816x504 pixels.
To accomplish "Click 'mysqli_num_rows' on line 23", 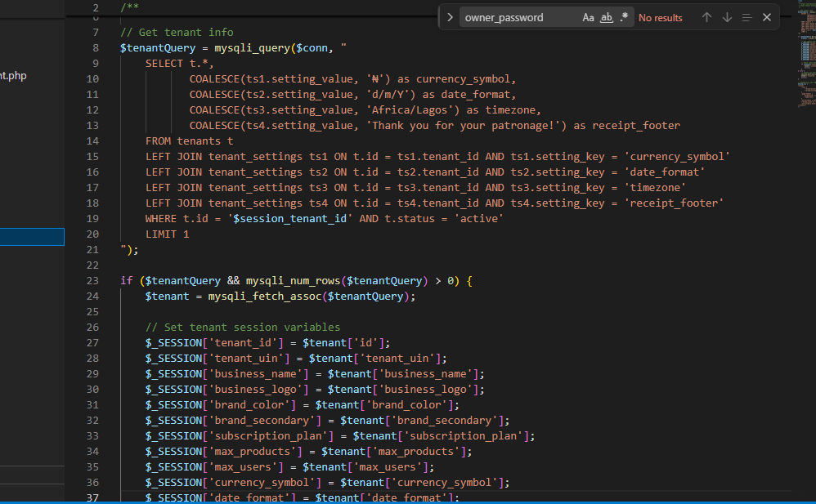I will click(x=293, y=281).
